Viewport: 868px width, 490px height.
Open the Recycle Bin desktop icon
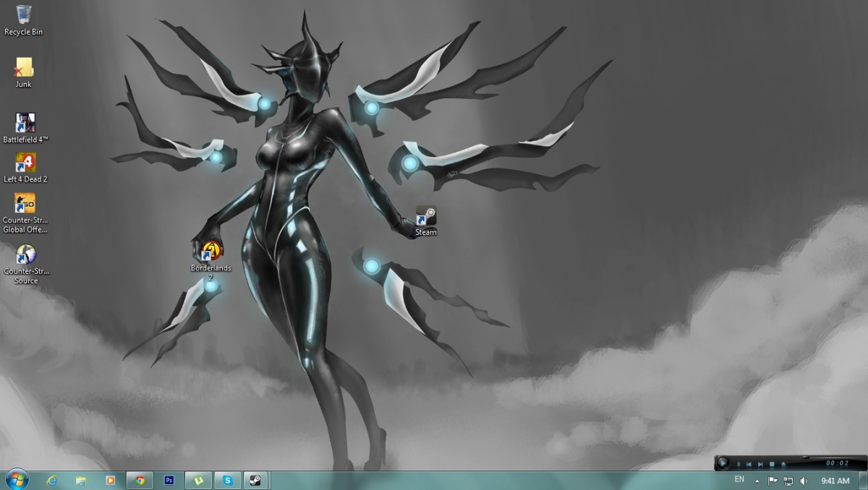pyautogui.click(x=23, y=20)
